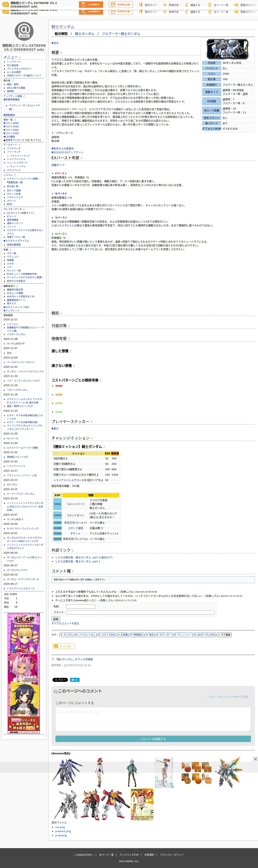Switch to the フルアーマー騎士ガンダム tab
The width and height of the screenshot is (258, 868).
[121, 34]
